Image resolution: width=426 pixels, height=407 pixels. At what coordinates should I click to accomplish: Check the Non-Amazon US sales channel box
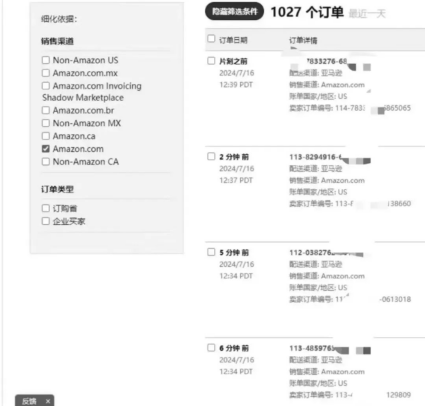[46, 60]
